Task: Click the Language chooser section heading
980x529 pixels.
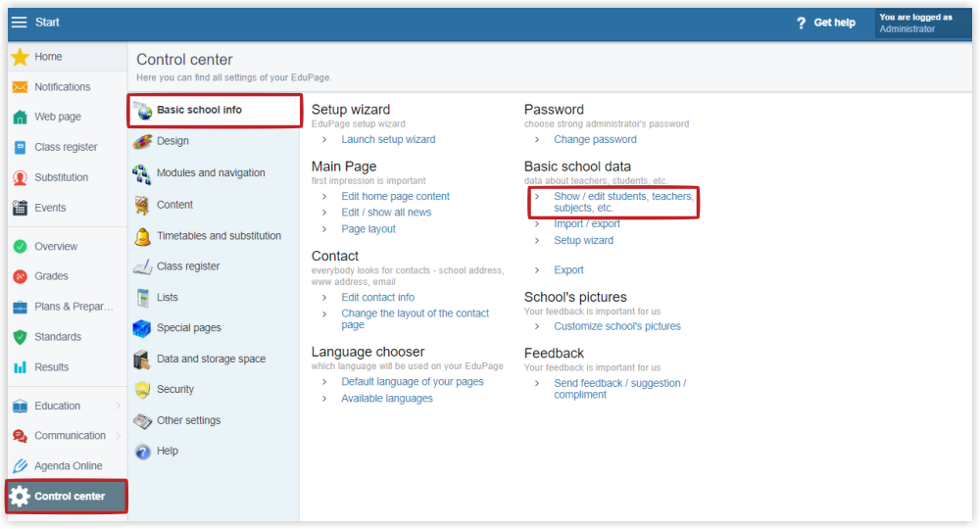Action: pos(368,353)
